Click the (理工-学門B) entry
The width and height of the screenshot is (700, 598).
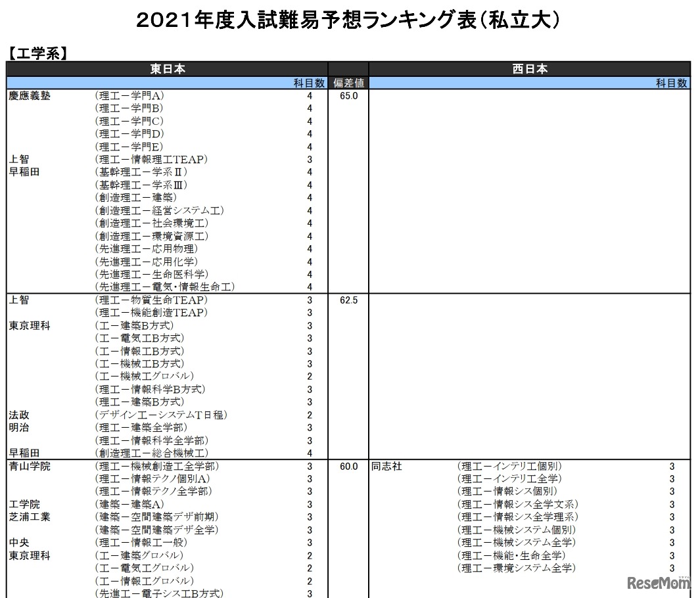tap(129, 108)
